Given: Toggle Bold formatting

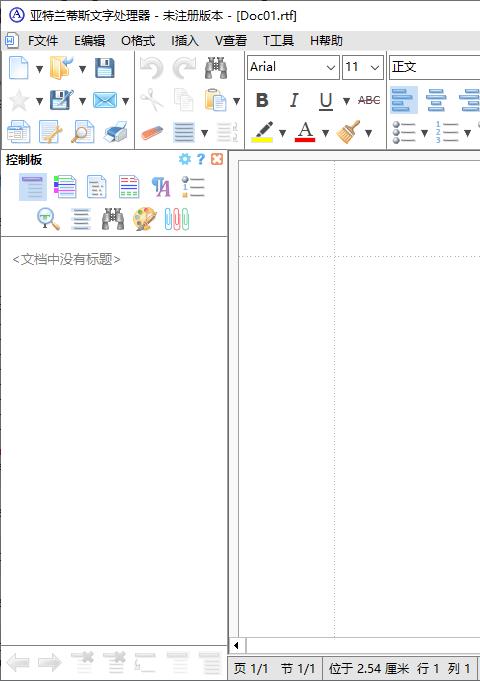Looking at the screenshot, I should coord(262,100).
